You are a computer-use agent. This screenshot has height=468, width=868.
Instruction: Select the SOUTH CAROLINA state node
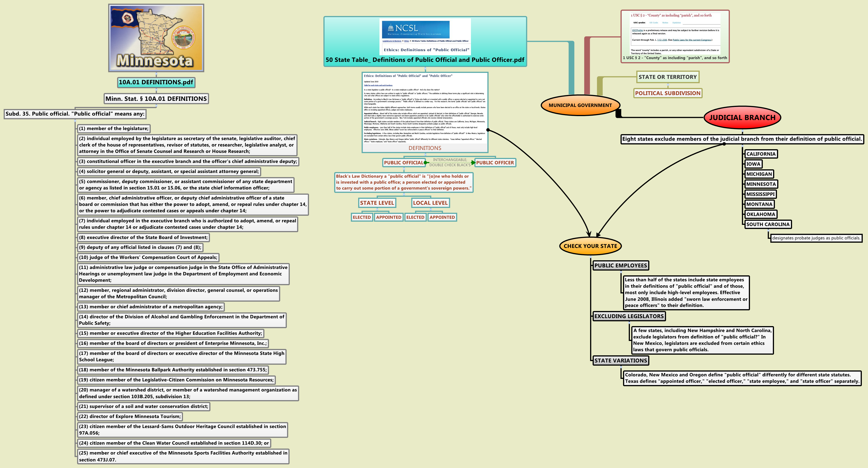[768, 224]
